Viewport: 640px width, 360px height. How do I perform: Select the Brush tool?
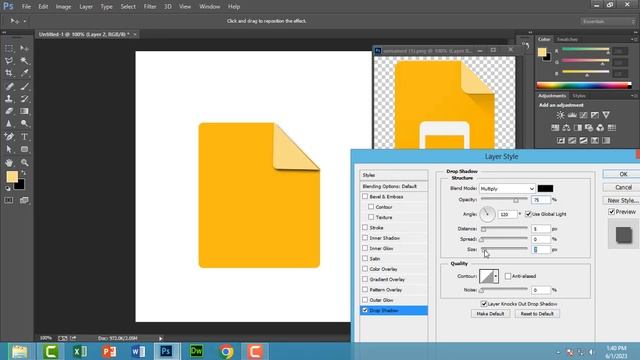pos(24,86)
